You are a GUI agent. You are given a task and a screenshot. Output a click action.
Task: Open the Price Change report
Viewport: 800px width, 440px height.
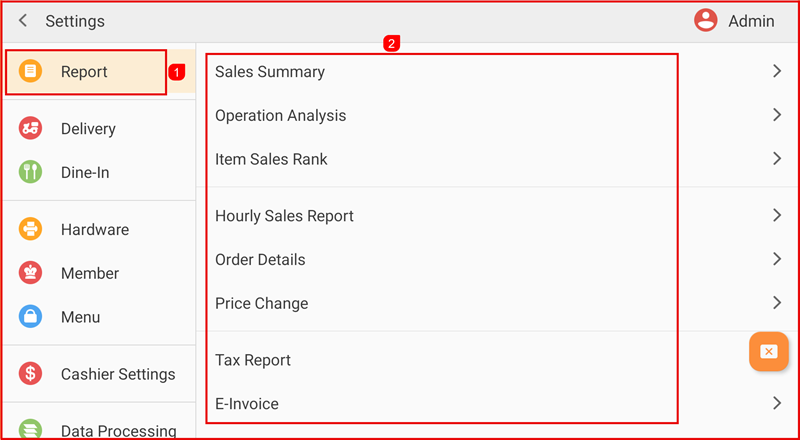pyautogui.click(x=261, y=303)
